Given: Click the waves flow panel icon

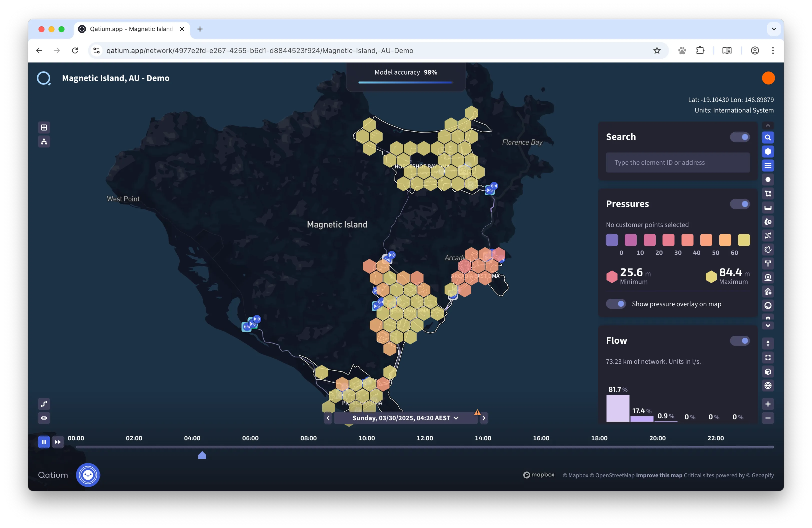Looking at the screenshot, I should [768, 165].
